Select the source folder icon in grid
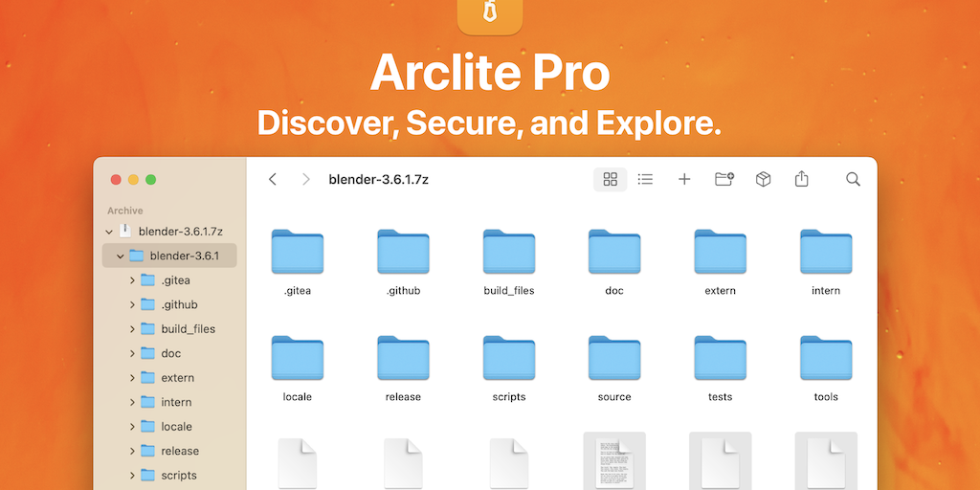The height and width of the screenshot is (490, 980). [x=614, y=358]
